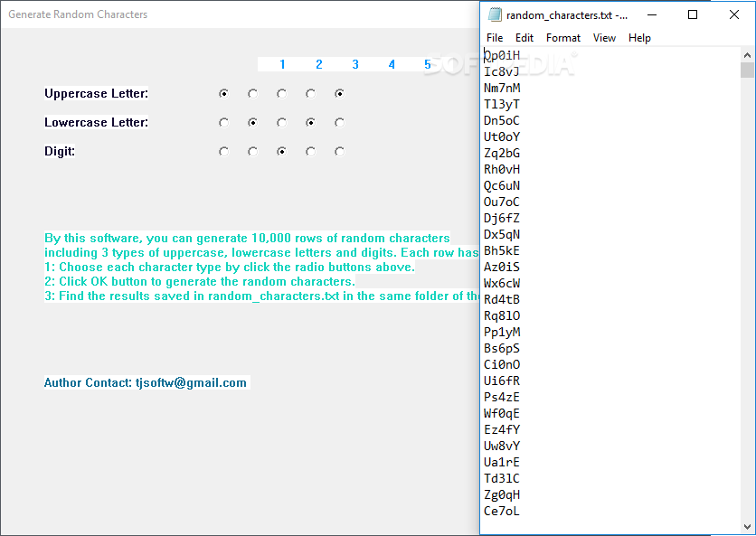
Task: Select Uppercase Letter radio for position 3
Action: 281,93
